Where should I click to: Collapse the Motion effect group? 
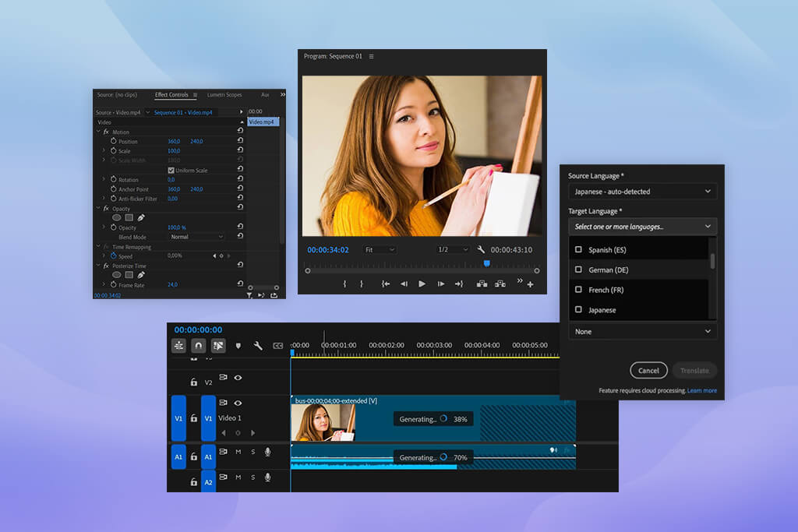pos(98,132)
